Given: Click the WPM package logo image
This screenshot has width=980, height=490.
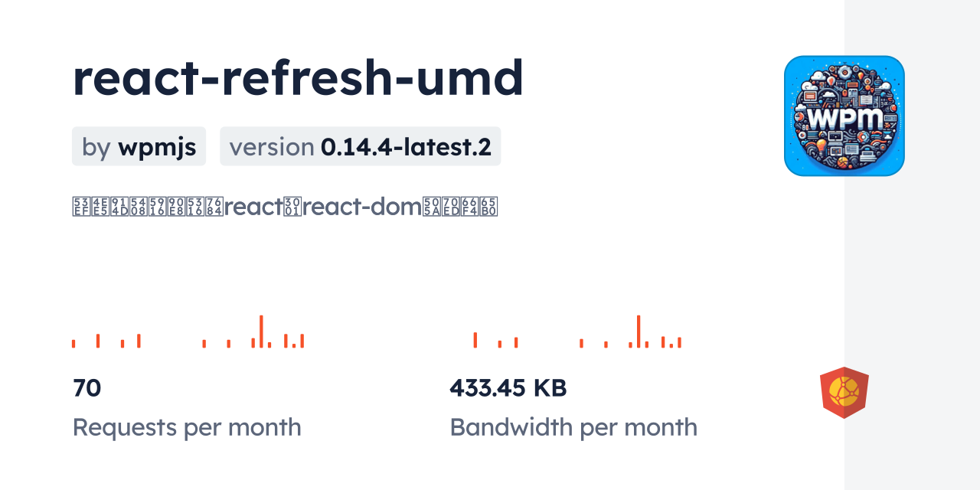Looking at the screenshot, I should 844,116.
